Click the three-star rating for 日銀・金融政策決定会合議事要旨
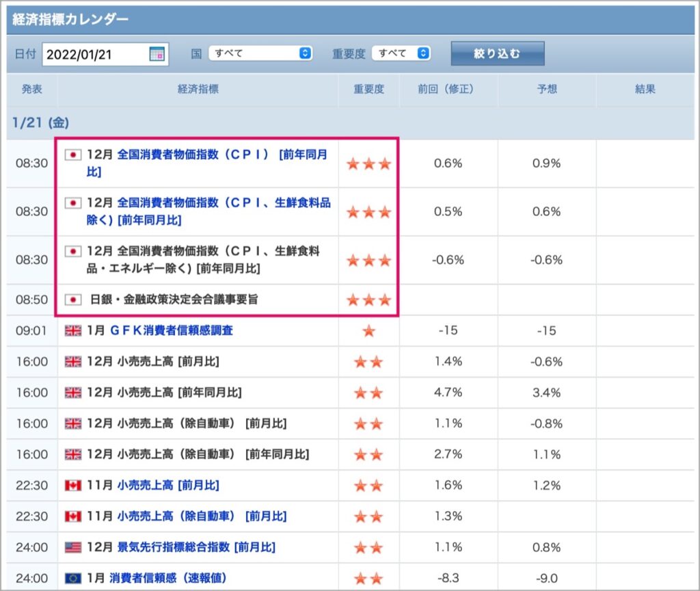The height and width of the screenshot is (591, 700). coord(368,300)
